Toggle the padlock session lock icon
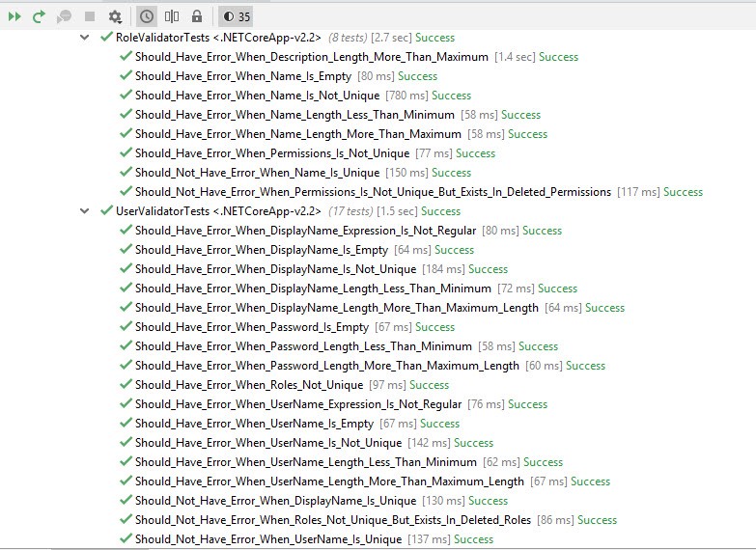The width and height of the screenshot is (756, 550). (x=197, y=16)
